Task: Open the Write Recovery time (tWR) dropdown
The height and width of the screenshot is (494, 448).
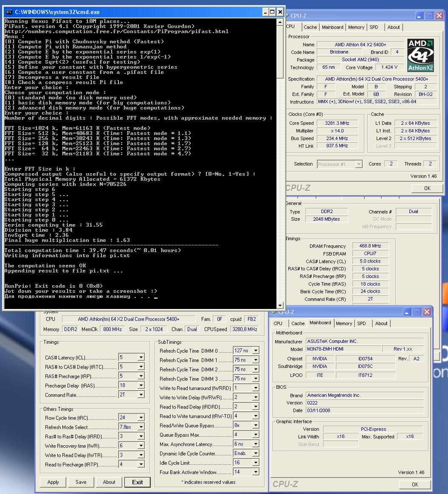Action: coord(141,446)
